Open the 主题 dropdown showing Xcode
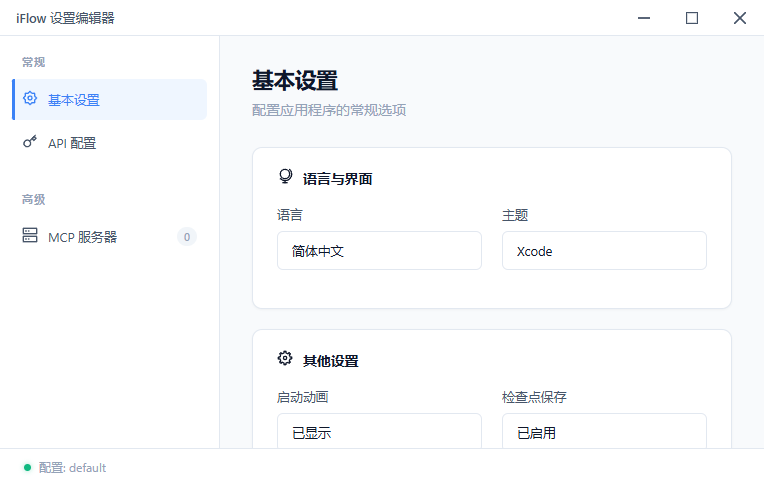The width and height of the screenshot is (764, 485). [604, 251]
